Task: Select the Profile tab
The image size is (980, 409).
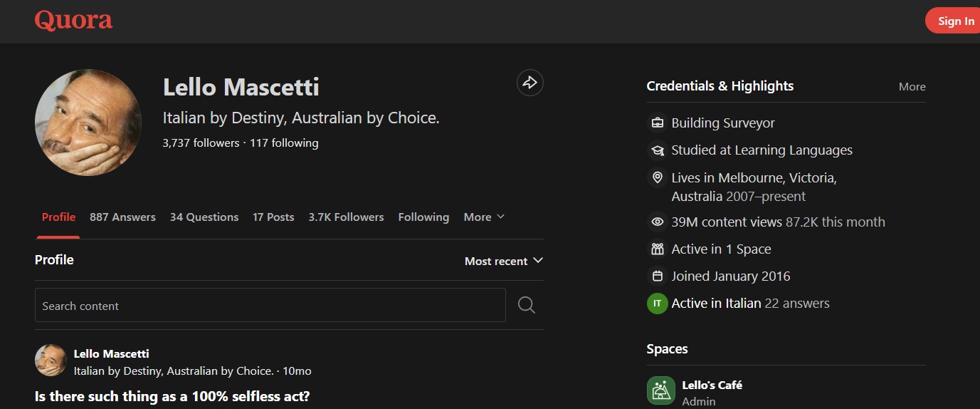Action: coord(58,217)
